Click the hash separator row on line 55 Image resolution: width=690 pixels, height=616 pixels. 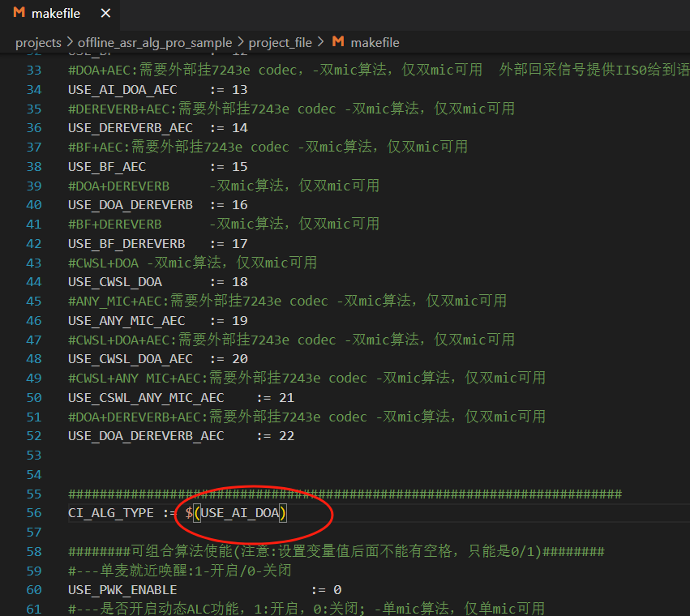[x=345, y=494]
